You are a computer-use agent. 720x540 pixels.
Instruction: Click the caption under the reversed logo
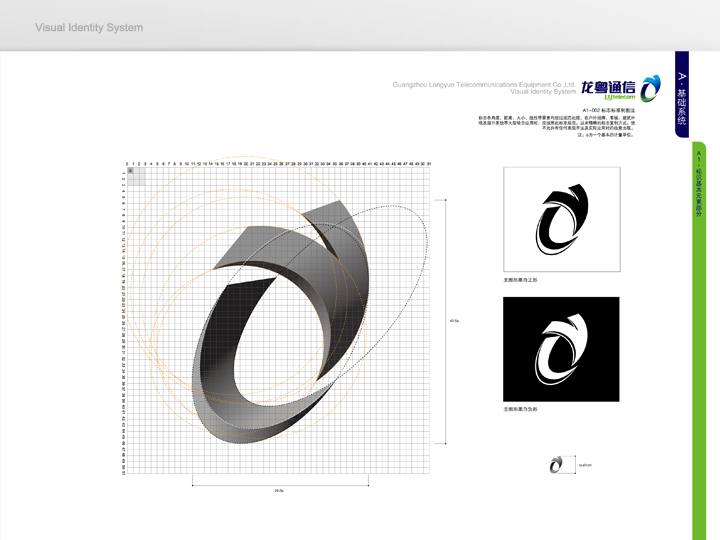[x=520, y=409]
